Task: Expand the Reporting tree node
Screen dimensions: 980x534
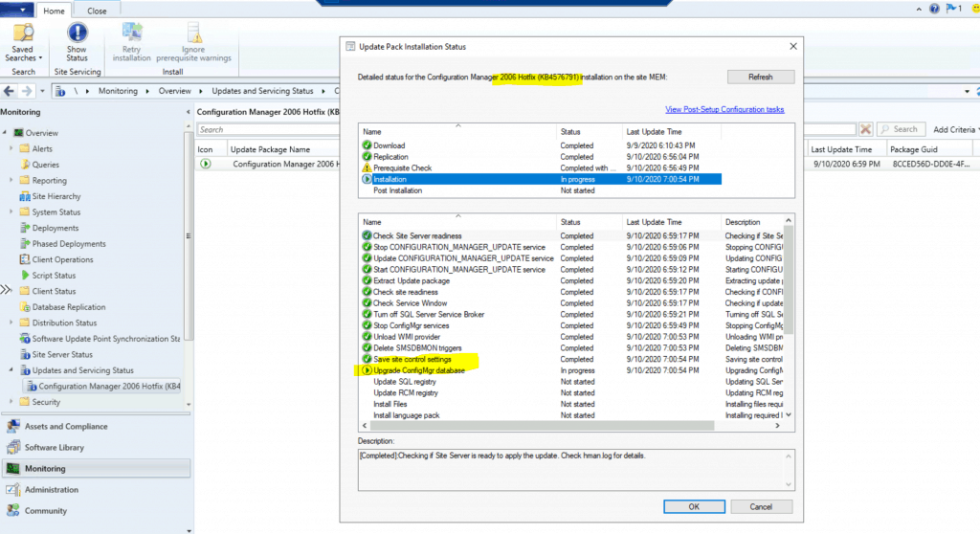Action: 11,180
